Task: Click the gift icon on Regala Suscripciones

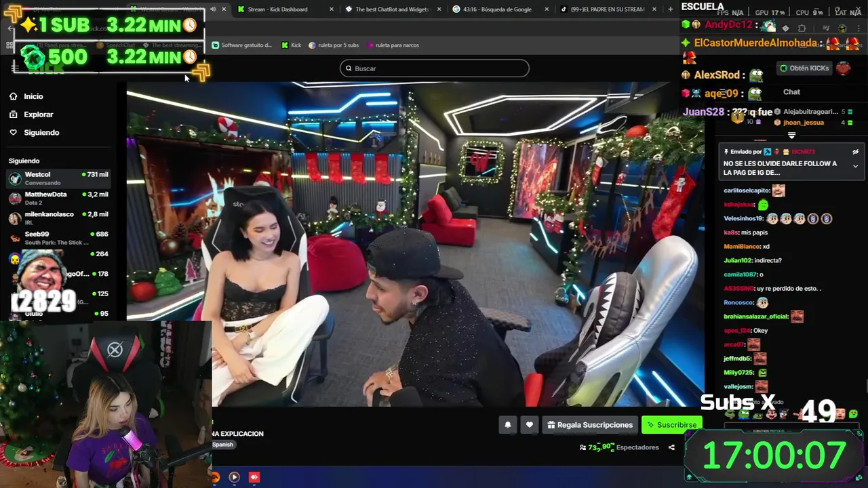Action: (551, 425)
